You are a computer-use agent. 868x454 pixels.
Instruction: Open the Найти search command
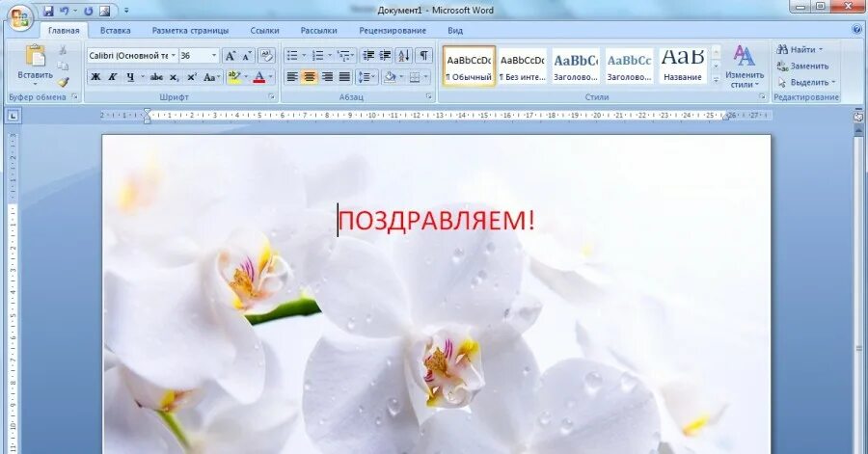click(800, 50)
